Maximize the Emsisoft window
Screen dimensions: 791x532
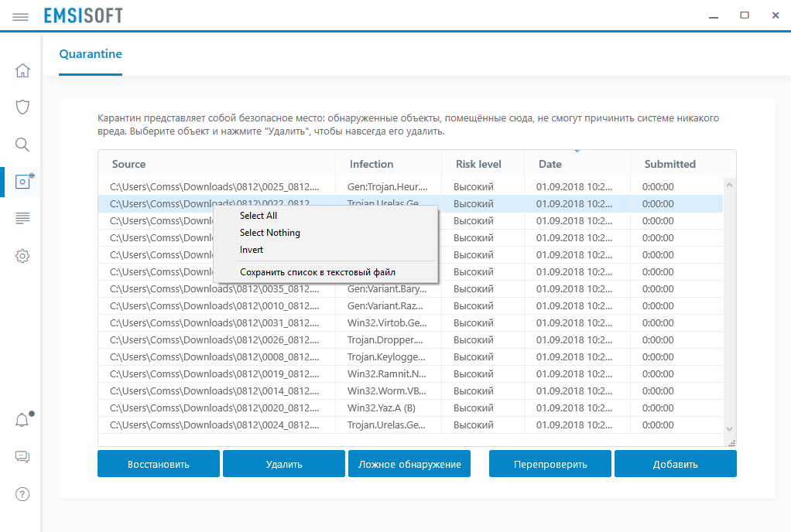(745, 15)
